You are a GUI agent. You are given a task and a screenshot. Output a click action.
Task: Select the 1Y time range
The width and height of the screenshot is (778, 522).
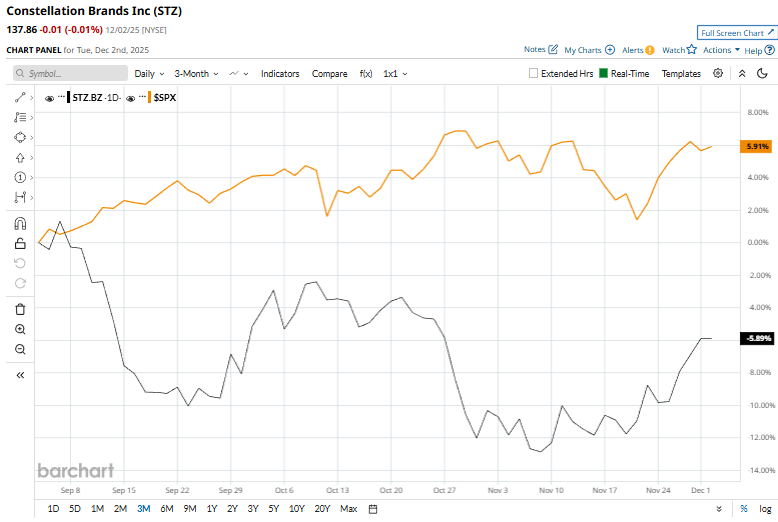[x=212, y=509]
